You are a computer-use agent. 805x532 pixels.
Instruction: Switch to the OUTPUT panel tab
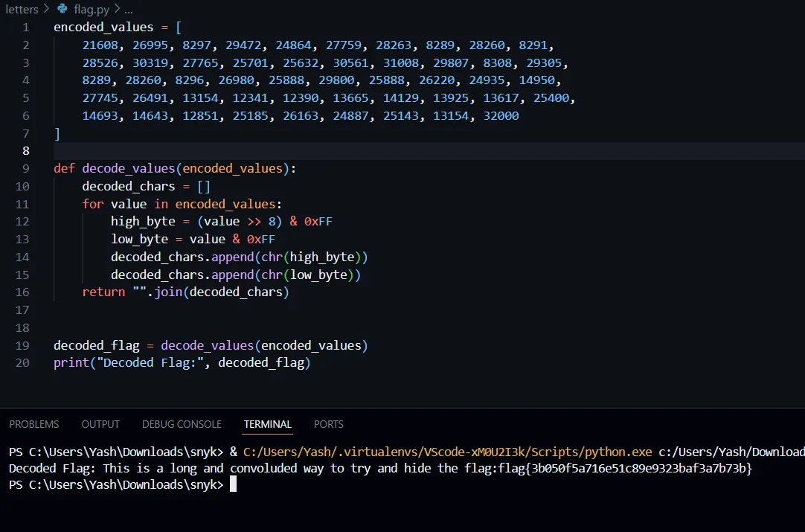pos(100,424)
